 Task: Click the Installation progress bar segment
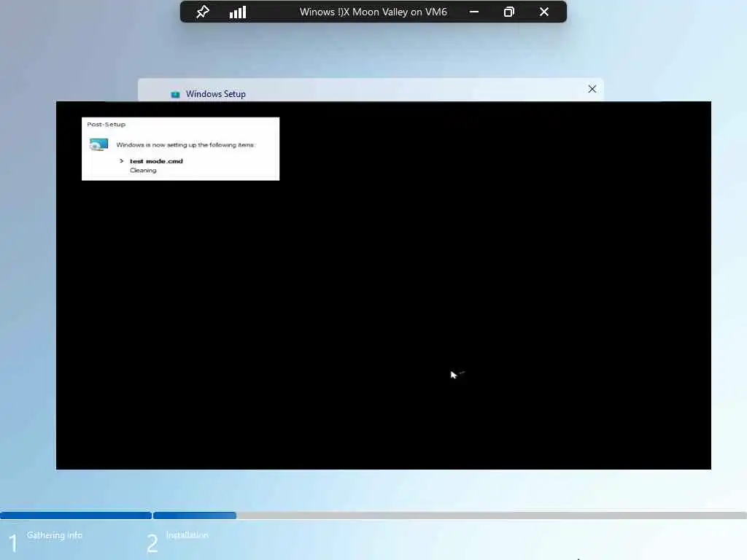click(x=195, y=516)
